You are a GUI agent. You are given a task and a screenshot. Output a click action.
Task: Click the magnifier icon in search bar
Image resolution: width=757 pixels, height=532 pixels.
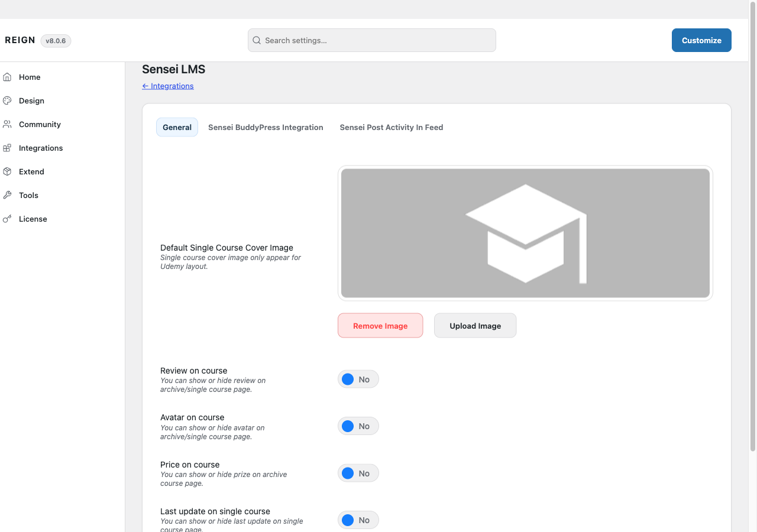click(257, 40)
